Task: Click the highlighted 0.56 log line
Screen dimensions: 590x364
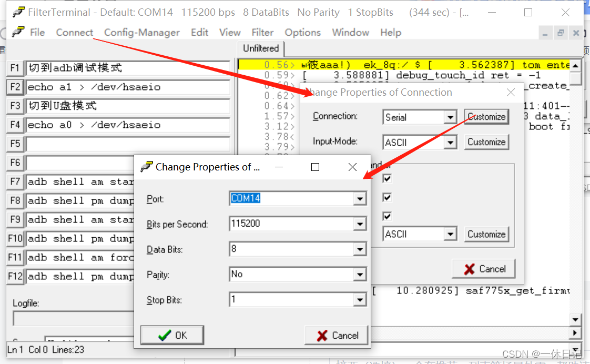Action: coord(404,65)
